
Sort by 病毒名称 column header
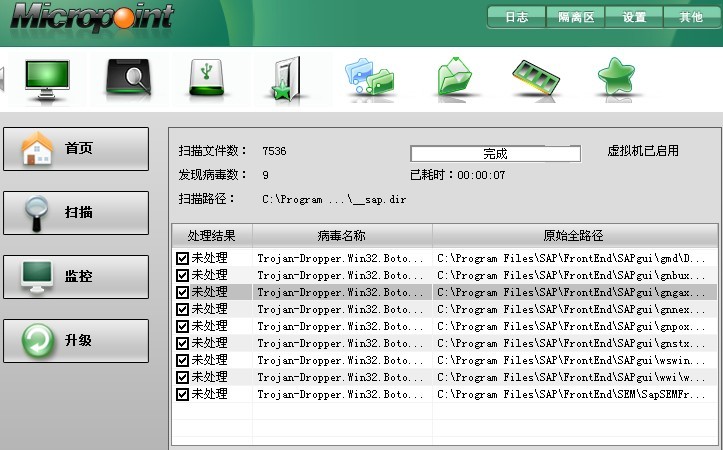[x=342, y=236]
